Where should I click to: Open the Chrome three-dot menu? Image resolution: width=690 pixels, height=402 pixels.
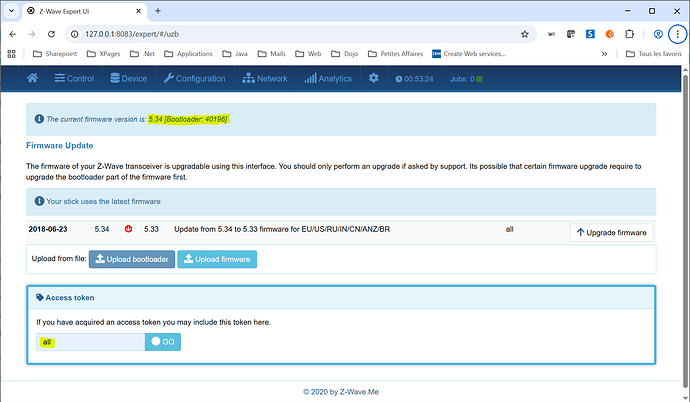(x=678, y=34)
